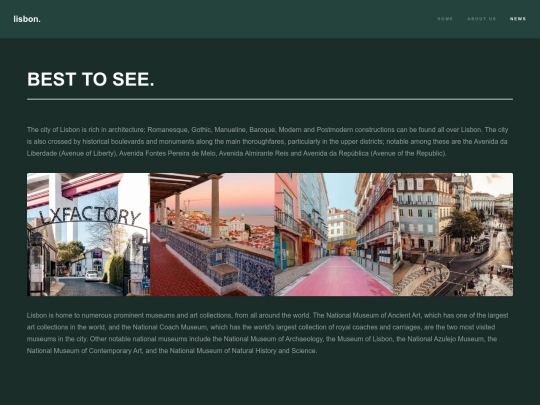Click the paragraph about Lisbon architecture
This screenshot has width=540, height=405.
pyautogui.click(x=268, y=142)
